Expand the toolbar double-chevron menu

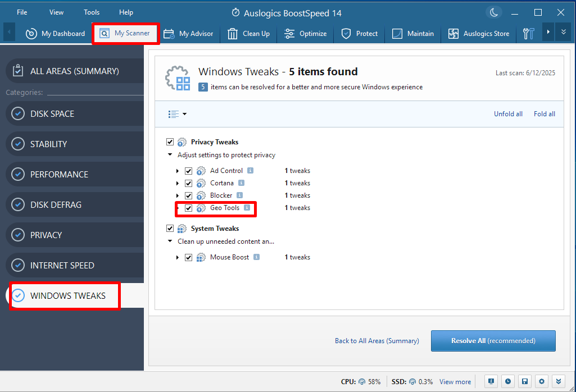click(x=564, y=33)
